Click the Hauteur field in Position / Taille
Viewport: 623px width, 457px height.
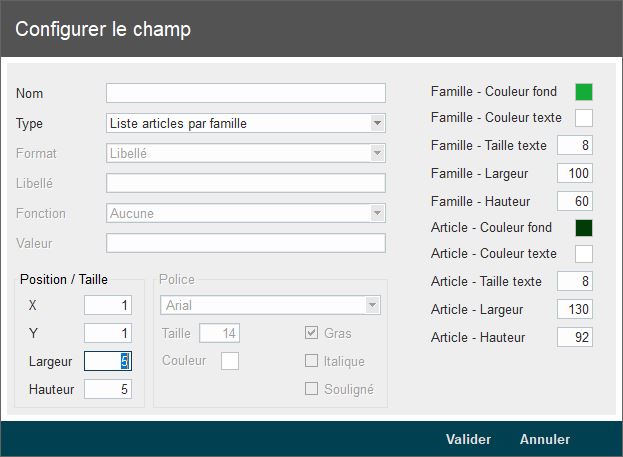108,389
